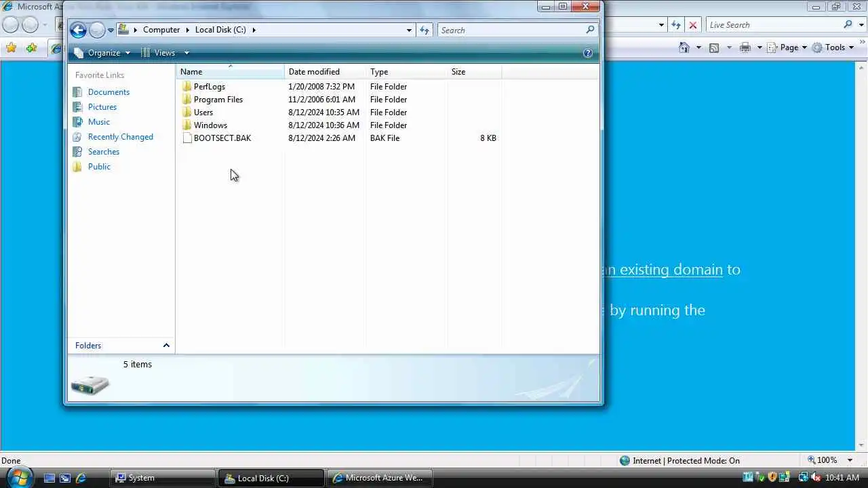Click the Back arrow in Explorer
The image size is (868, 488).
[78, 30]
